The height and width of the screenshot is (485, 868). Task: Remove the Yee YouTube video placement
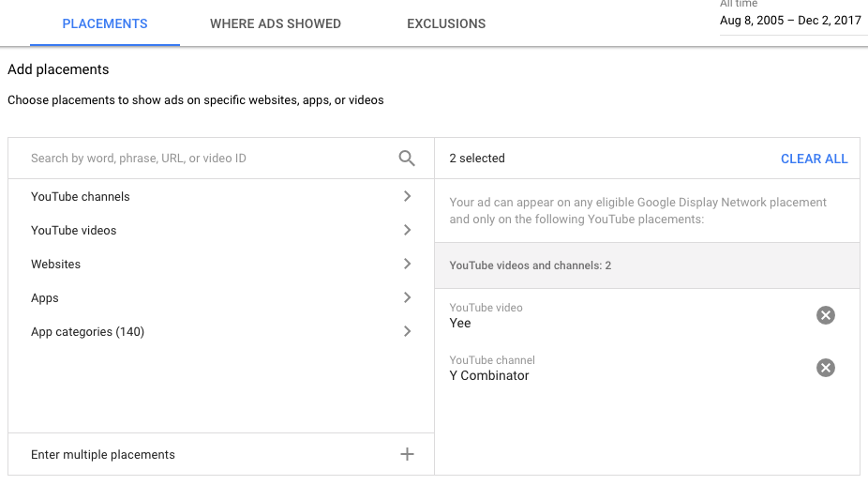click(826, 315)
